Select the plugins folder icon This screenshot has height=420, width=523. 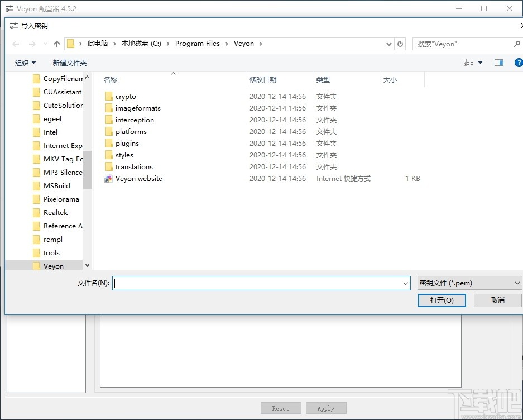[x=109, y=143]
